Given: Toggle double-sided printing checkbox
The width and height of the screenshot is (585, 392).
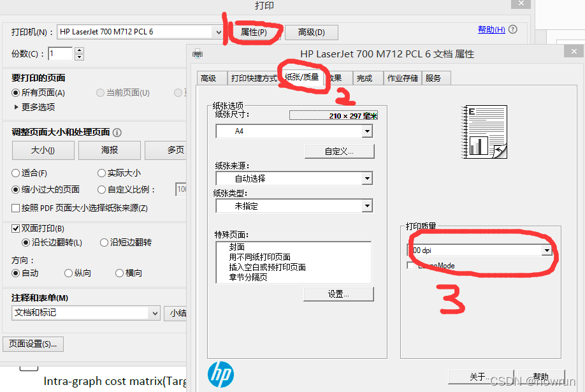Looking at the screenshot, I should tap(15, 228).
